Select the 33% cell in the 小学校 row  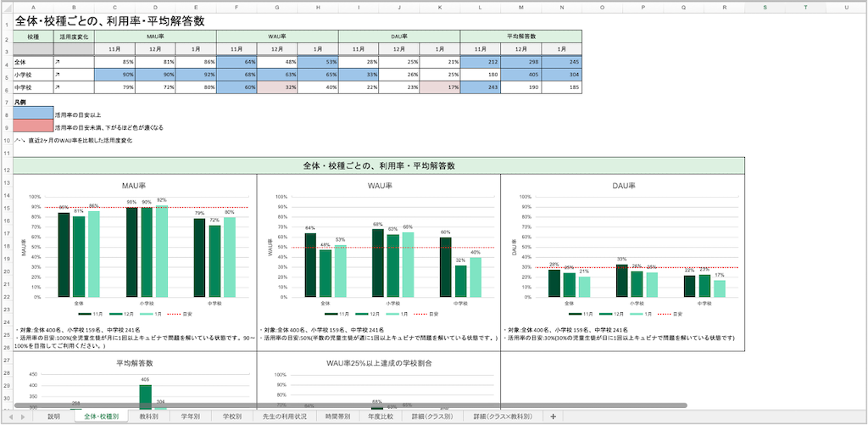[359, 75]
